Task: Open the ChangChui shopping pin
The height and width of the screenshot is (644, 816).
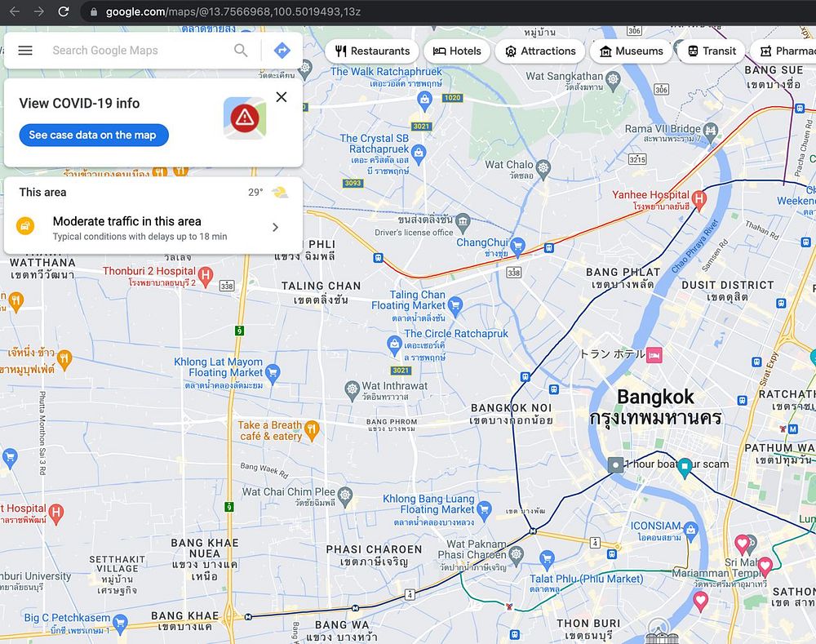Action: pyautogui.click(x=517, y=246)
